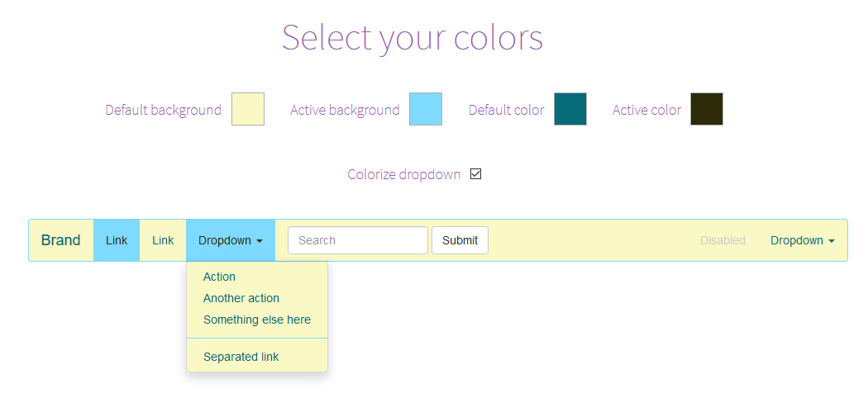Image resolution: width=868 pixels, height=393 pixels.
Task: Choose Action from the dropdown menu
Action: coord(220,277)
